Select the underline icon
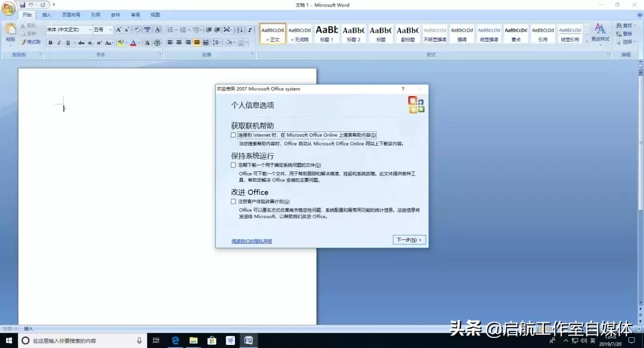 (67, 42)
